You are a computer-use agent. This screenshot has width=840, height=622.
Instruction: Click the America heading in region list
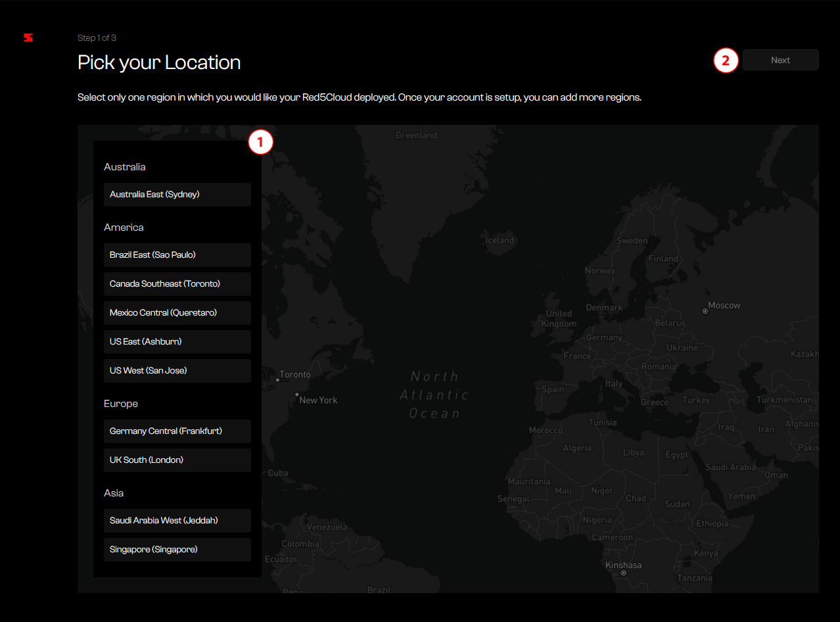[124, 227]
